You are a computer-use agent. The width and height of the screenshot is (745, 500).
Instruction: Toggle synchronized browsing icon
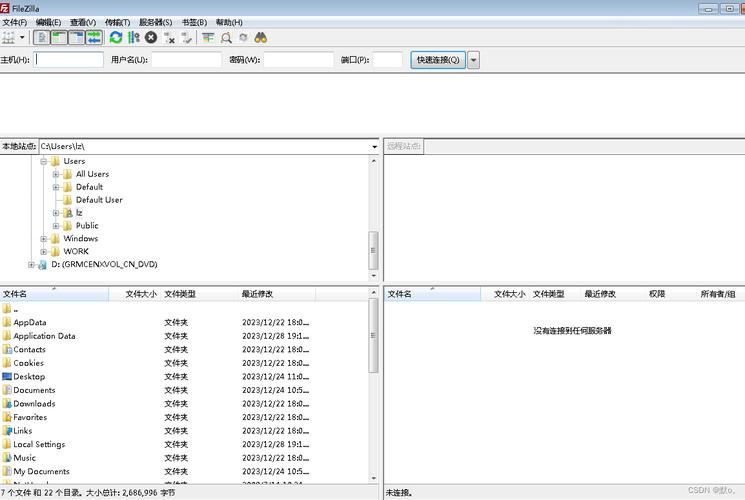243,38
